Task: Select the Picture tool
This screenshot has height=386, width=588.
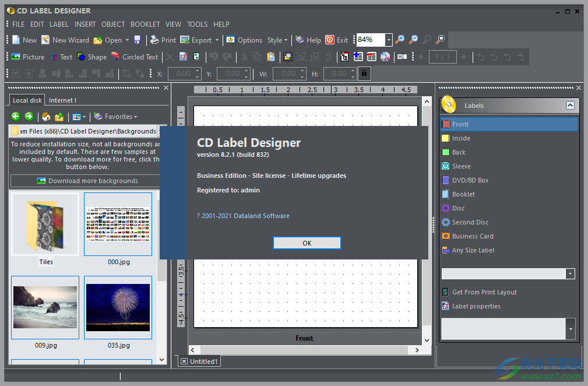Action: coord(27,57)
